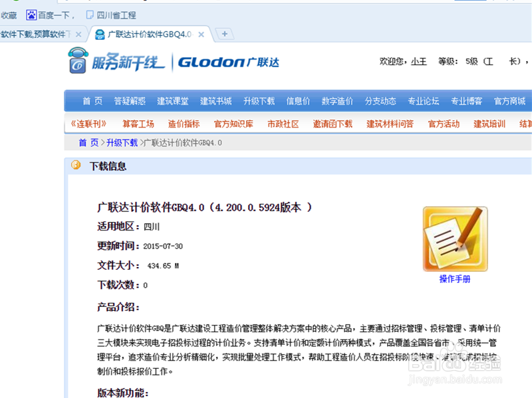Image resolution: width=532 pixels, height=398 pixels.
Task: Click the 《连联刊》 sub-navigation link
Action: 88,124
